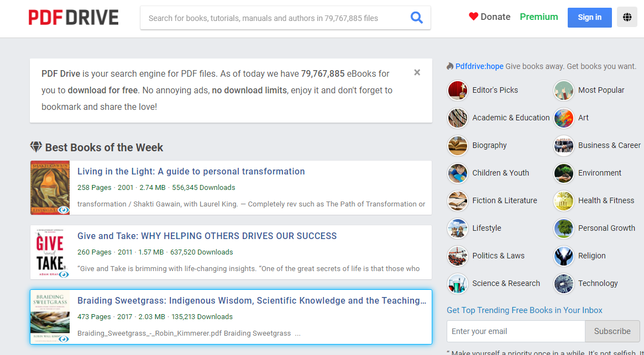
Task: Open Give and Take book title
Action: pyautogui.click(x=207, y=236)
